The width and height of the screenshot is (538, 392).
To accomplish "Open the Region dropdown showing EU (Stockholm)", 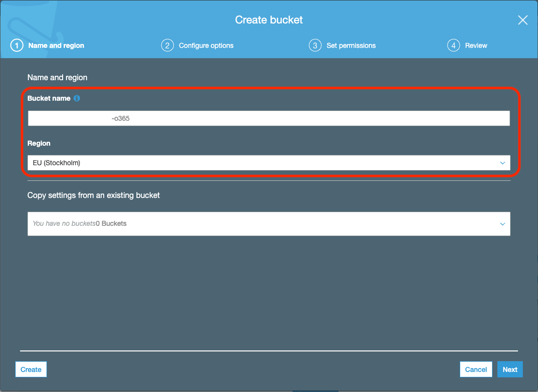I will (x=269, y=163).
